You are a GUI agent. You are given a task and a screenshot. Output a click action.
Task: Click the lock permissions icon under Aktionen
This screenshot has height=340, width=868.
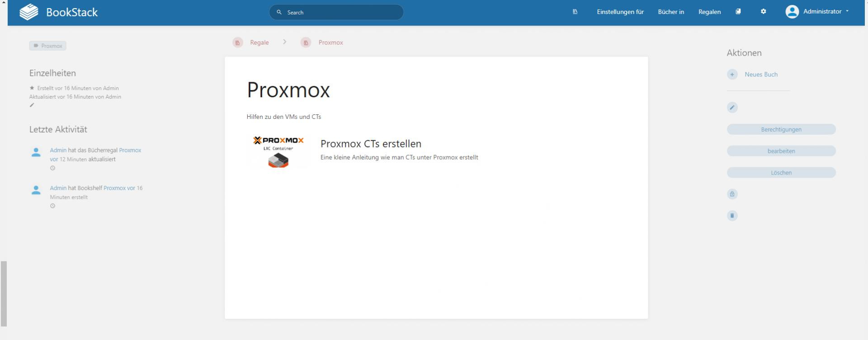click(732, 194)
